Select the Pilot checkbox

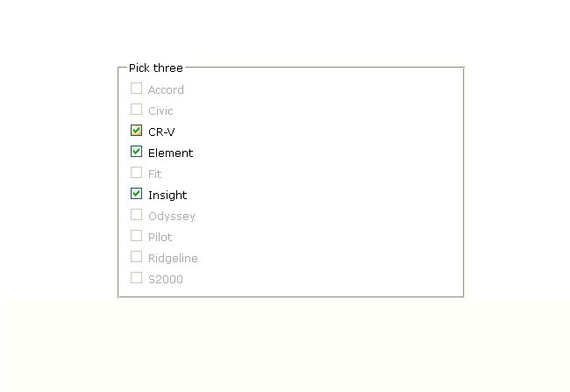(136, 236)
